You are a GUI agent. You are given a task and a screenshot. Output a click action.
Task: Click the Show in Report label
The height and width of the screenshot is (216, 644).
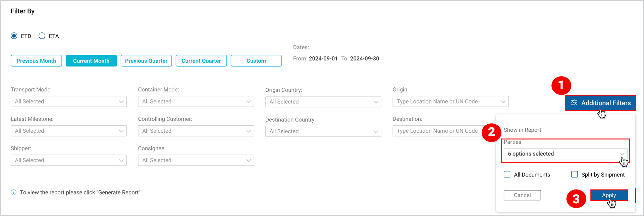[x=523, y=130]
